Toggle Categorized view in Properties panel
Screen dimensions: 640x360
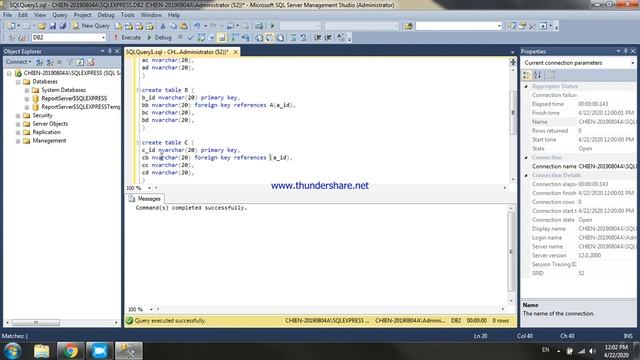click(527, 75)
